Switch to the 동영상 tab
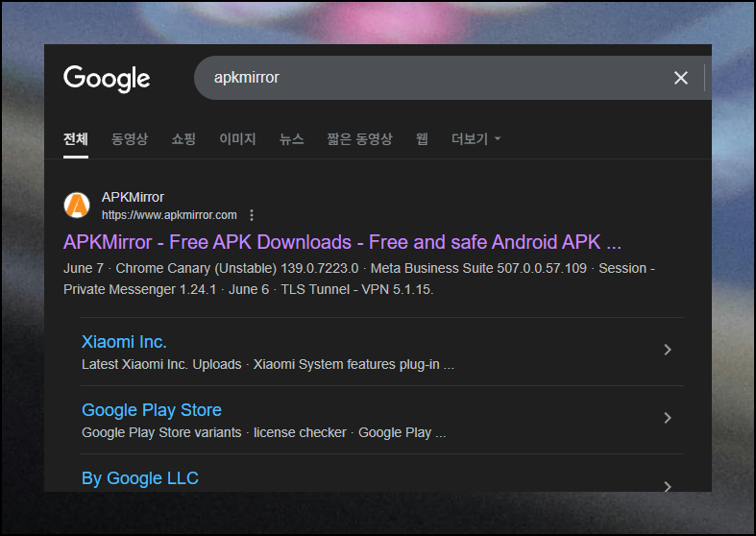Screen dimensions: 756x536 [x=130, y=139]
